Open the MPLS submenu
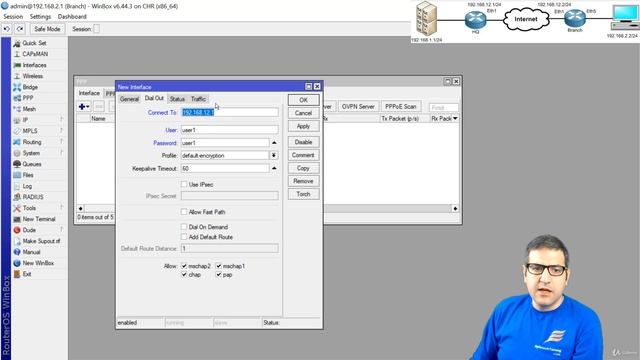The height and width of the screenshot is (360, 640). point(30,131)
